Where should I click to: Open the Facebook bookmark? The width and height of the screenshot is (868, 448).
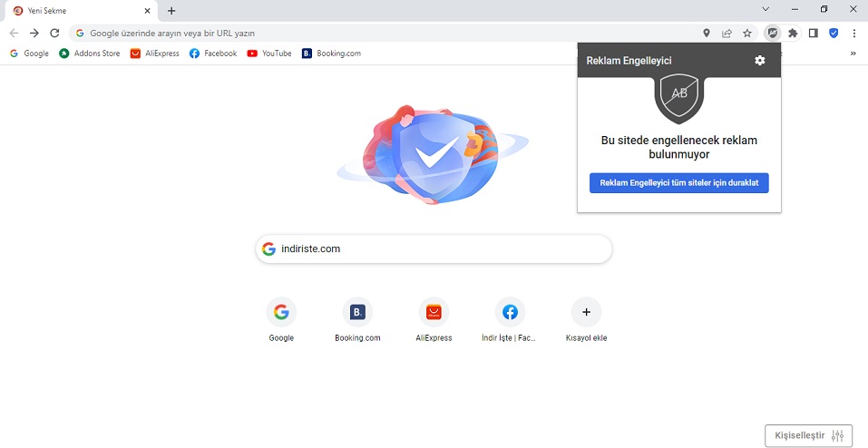pyautogui.click(x=213, y=54)
